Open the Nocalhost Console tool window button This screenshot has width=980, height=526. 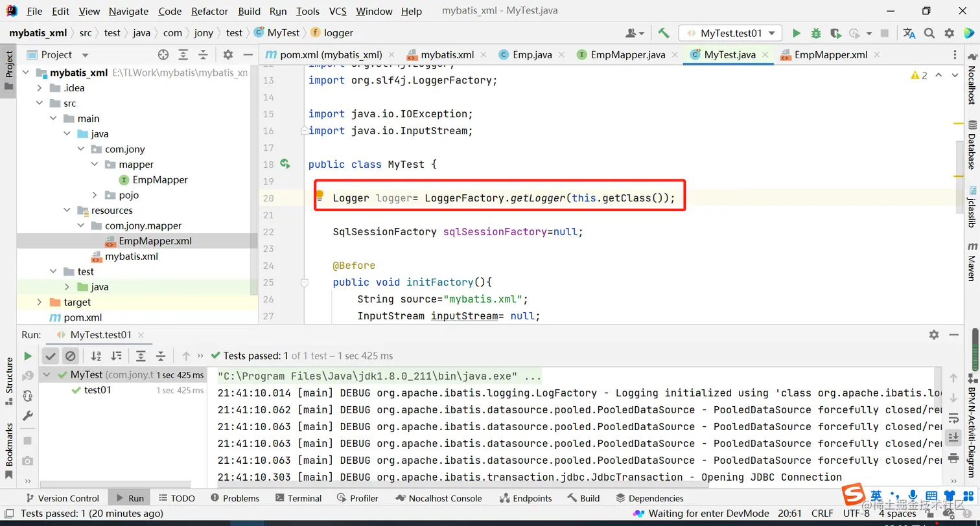click(x=438, y=498)
